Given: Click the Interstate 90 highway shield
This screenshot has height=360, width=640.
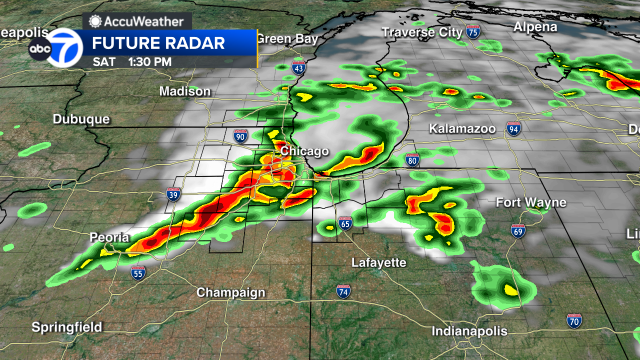Looking at the screenshot, I should [x=240, y=136].
